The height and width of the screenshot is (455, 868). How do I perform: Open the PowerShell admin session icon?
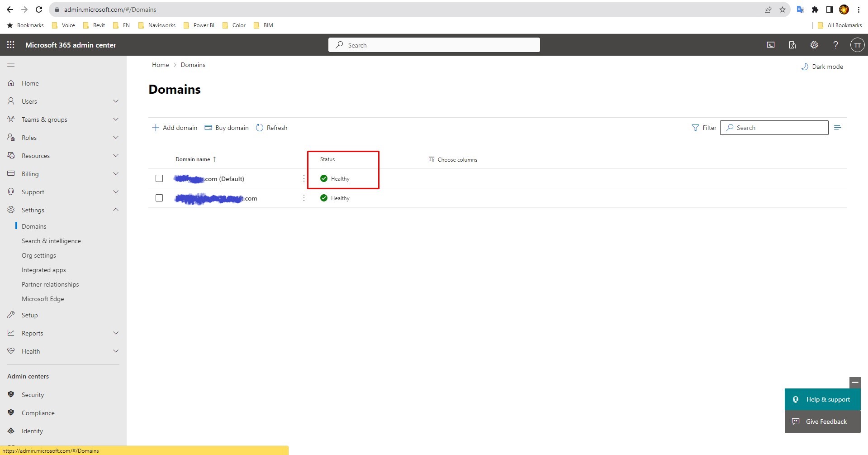pyautogui.click(x=770, y=45)
